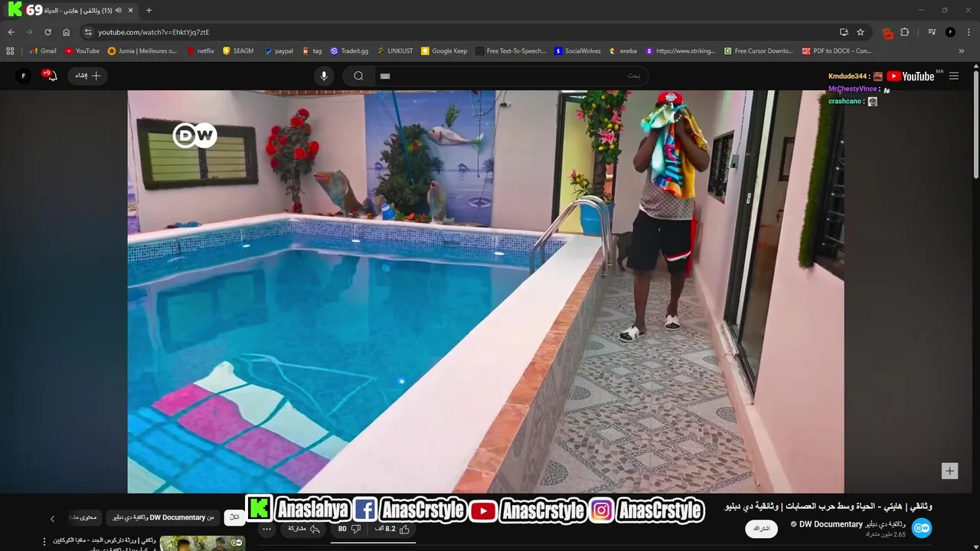The height and width of the screenshot is (551, 980).
Task: Open the red 'off' extension icon
Action: (887, 33)
